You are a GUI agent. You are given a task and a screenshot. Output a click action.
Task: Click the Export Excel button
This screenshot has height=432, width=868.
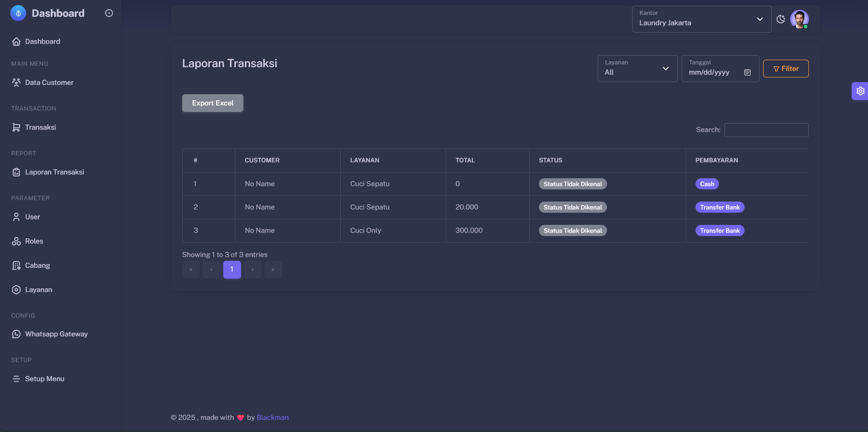(213, 103)
